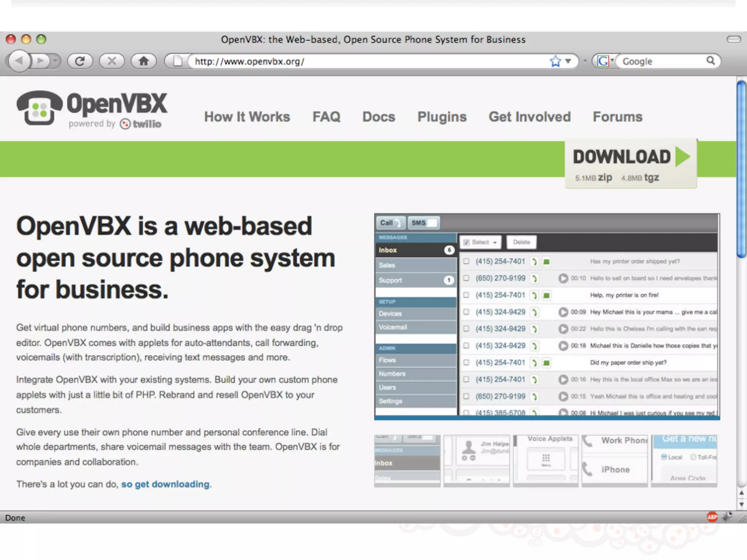747x560 pixels.
Task: Click the Adblock Plus status bar icon
Action: (x=712, y=517)
